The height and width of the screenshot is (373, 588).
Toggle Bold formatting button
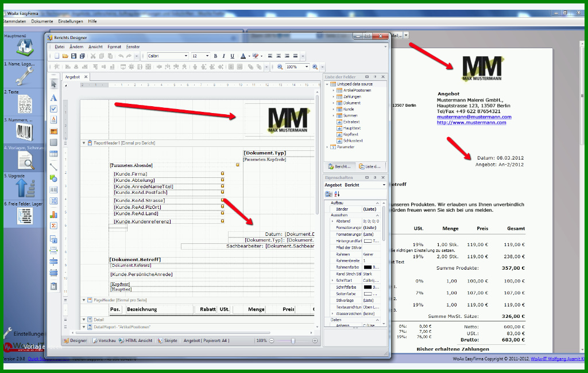click(x=216, y=56)
